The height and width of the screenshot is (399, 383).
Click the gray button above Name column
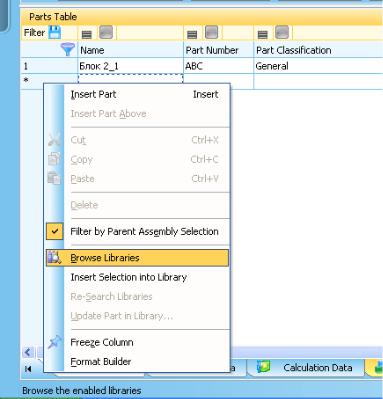click(x=106, y=32)
